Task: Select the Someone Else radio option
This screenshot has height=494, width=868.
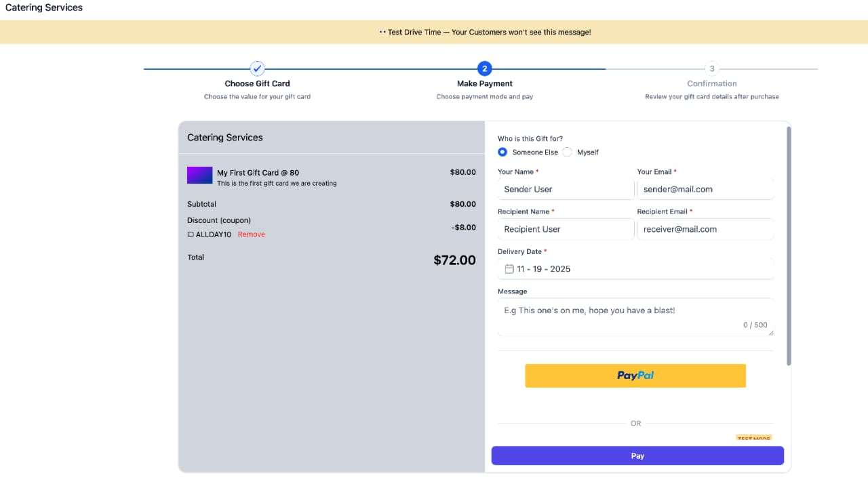Action: (x=502, y=152)
